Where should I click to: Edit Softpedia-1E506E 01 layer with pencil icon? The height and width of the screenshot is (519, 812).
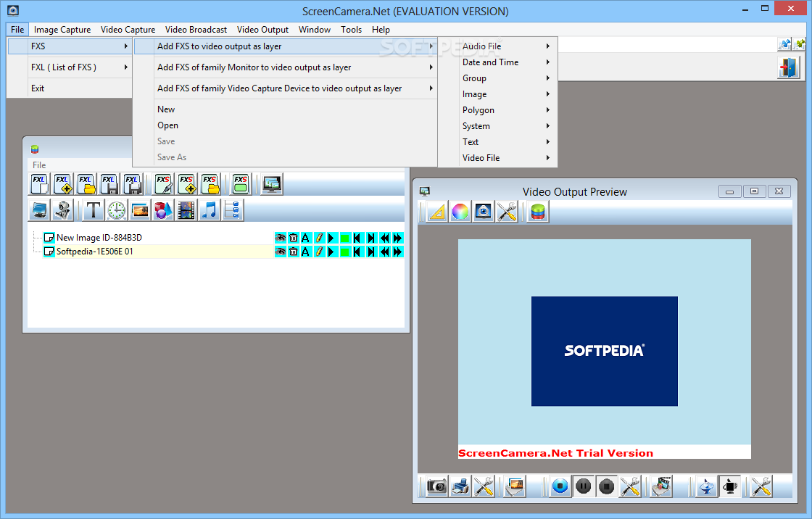[x=319, y=252]
